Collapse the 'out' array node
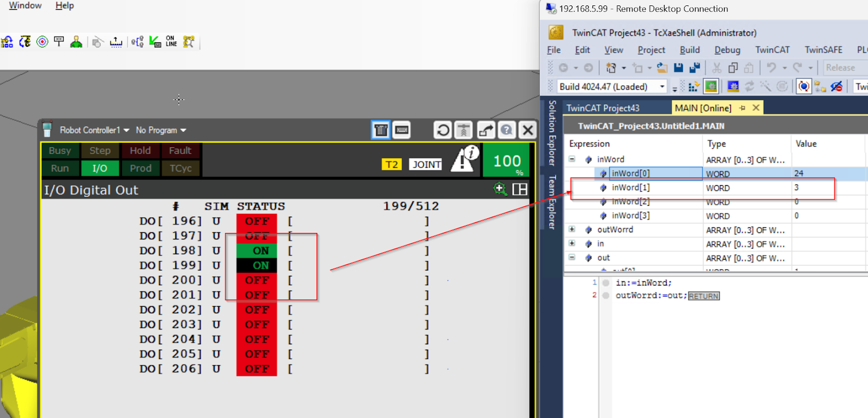 click(x=572, y=258)
